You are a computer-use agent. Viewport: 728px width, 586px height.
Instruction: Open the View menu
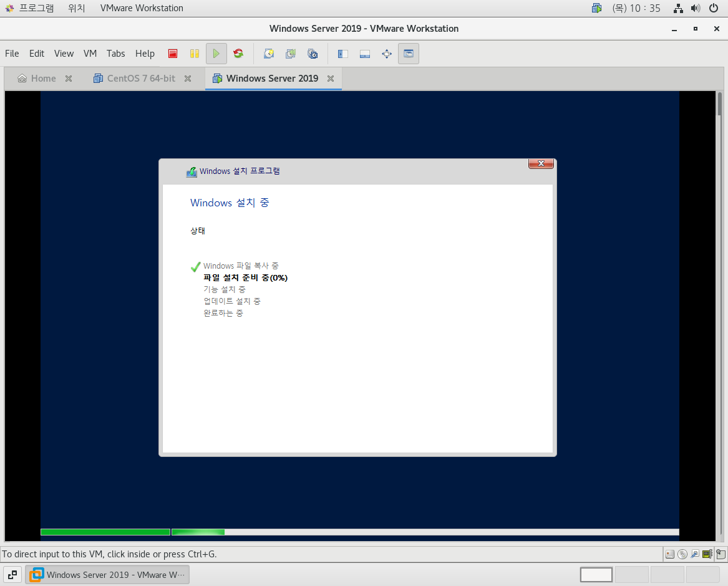pyautogui.click(x=64, y=54)
